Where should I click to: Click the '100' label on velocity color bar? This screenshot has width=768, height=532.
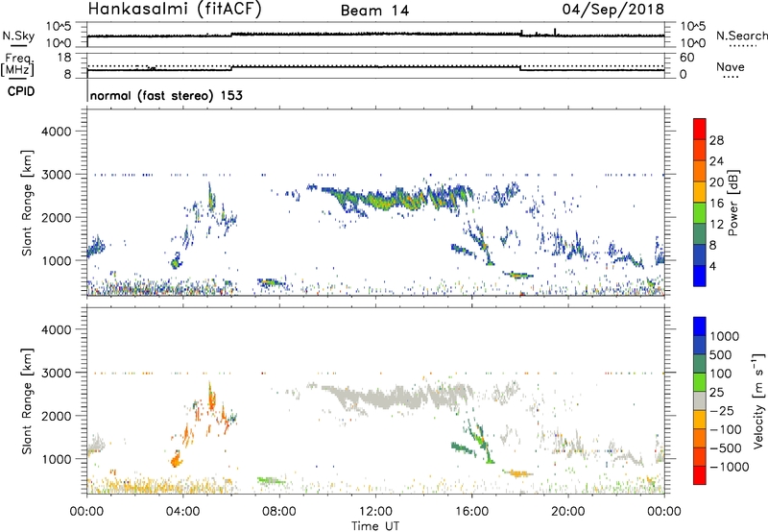721,374
